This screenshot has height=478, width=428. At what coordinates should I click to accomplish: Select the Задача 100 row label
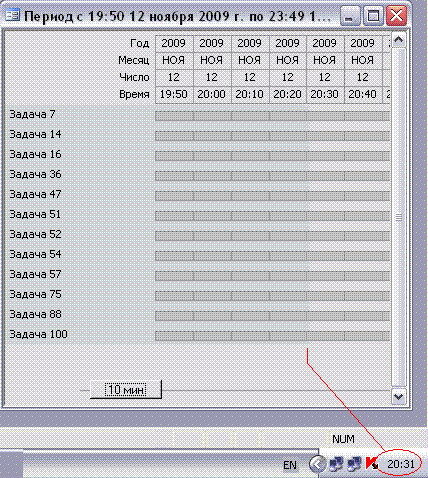point(38,334)
